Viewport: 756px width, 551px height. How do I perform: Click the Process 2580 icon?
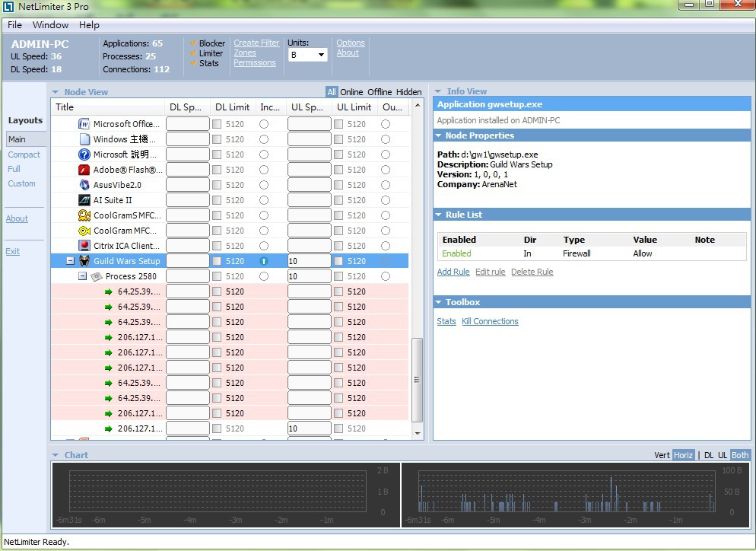click(97, 276)
